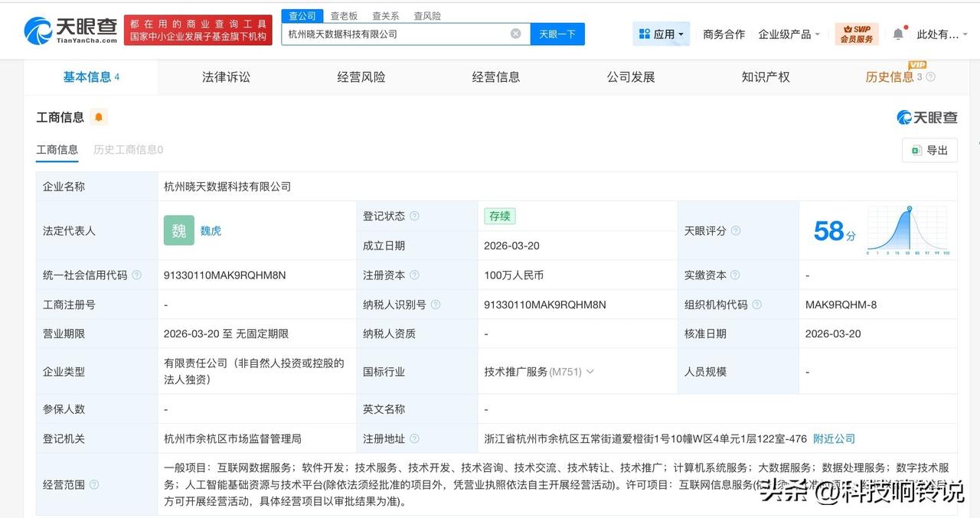Click the question icon beside 天眼评分

pyautogui.click(x=736, y=231)
